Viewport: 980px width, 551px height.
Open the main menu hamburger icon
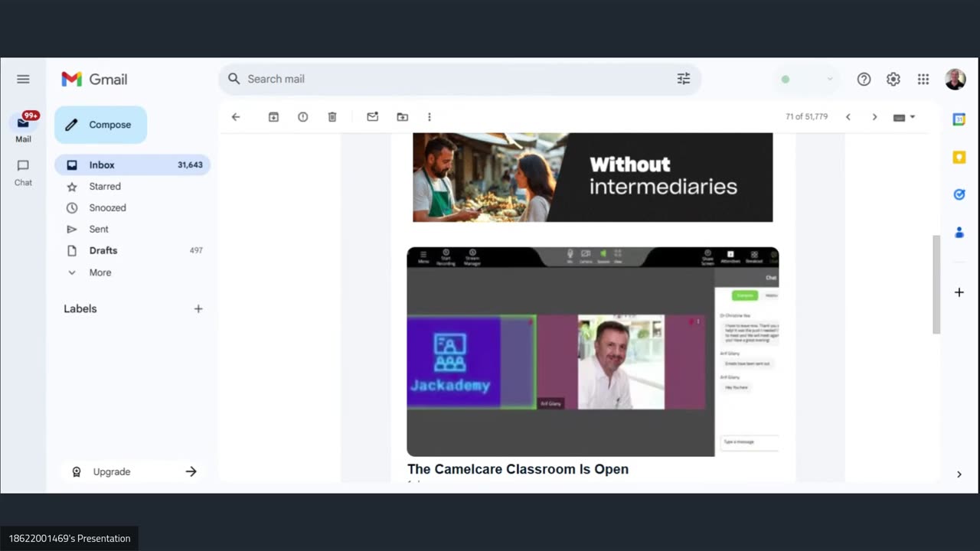[x=23, y=79]
